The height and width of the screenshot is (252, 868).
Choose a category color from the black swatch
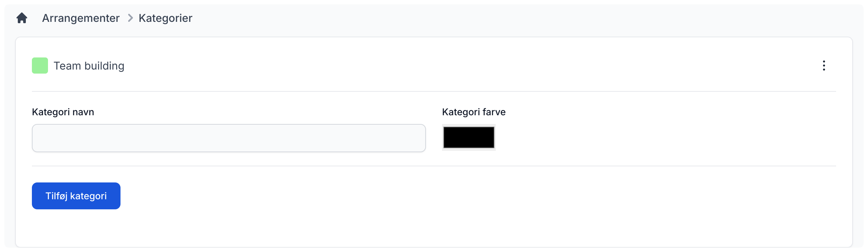coord(468,137)
